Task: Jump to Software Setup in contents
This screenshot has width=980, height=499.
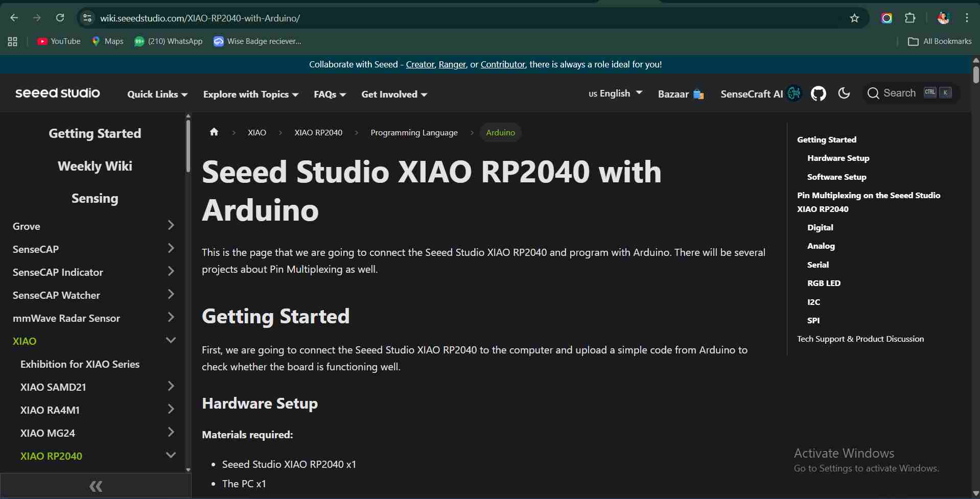Action: tap(836, 177)
